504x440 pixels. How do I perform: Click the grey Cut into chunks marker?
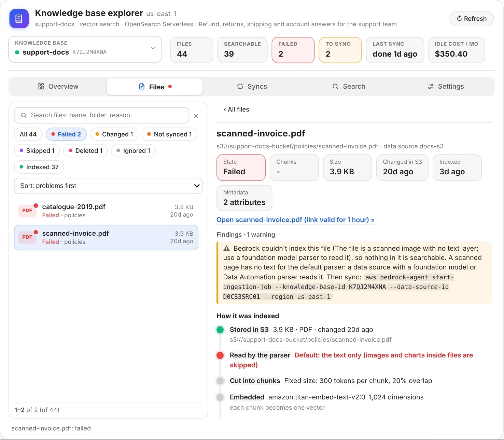click(220, 381)
